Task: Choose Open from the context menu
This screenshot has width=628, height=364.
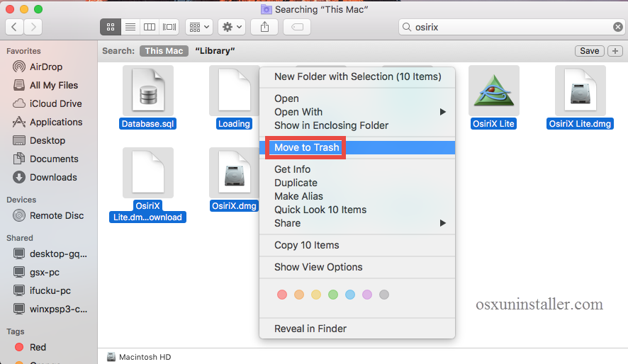Action: pos(357,98)
